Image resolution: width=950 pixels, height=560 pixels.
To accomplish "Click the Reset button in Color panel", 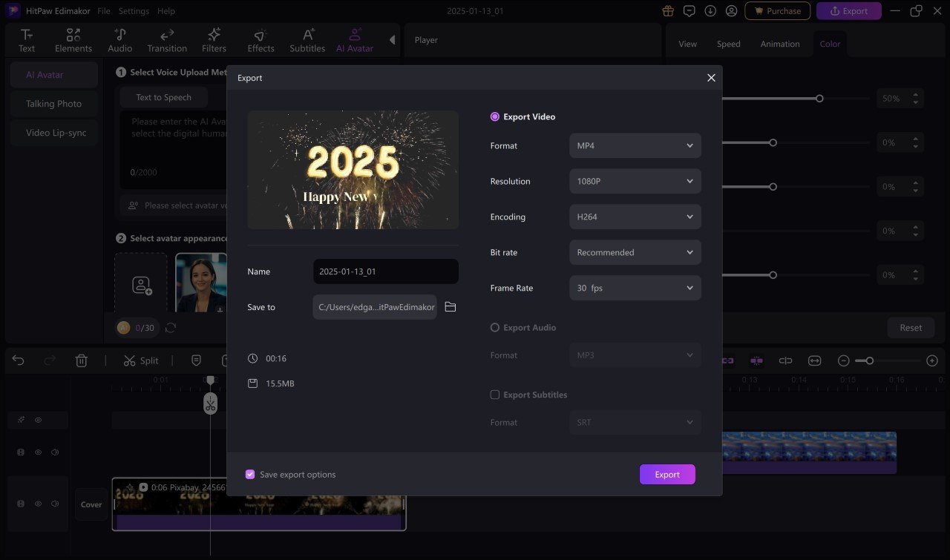I will coord(911,327).
